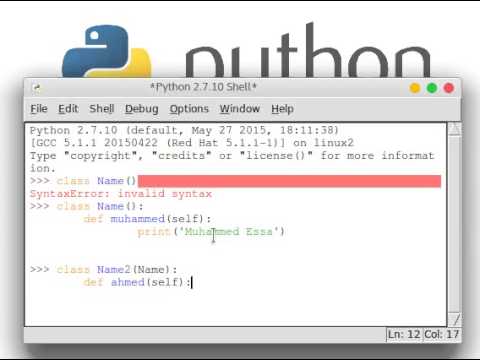Close the Python 2.7.10 Shell window
The image size is (480, 360).
pyautogui.click(x=449, y=88)
